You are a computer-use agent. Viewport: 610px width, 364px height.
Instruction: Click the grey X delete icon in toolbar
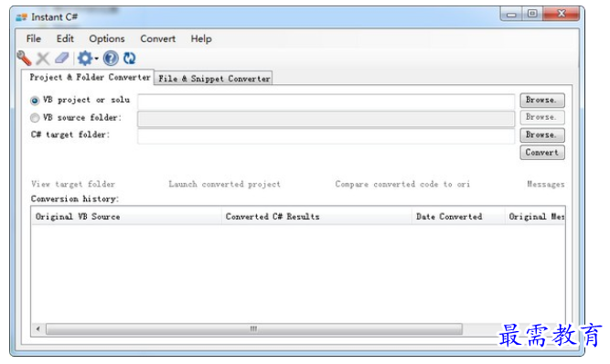(43, 59)
